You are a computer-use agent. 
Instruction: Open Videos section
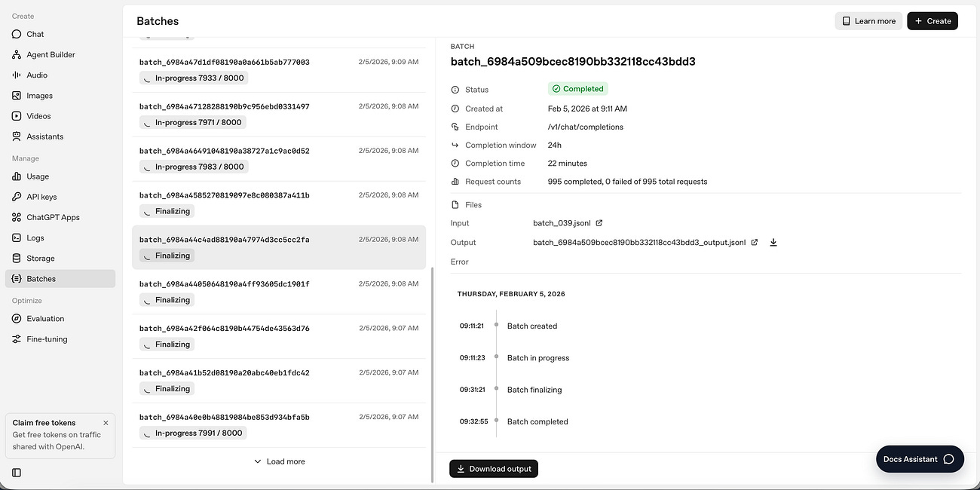(60, 116)
